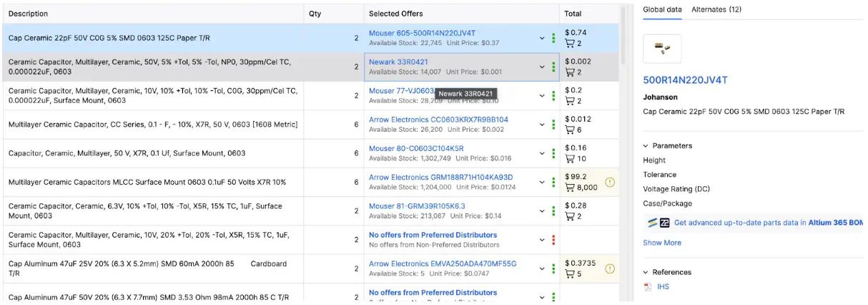The height and width of the screenshot is (305, 868).
Task: Open the three-dot menu for the Arrow CC0603KRX7R9BB104 offer
Action: click(553, 125)
